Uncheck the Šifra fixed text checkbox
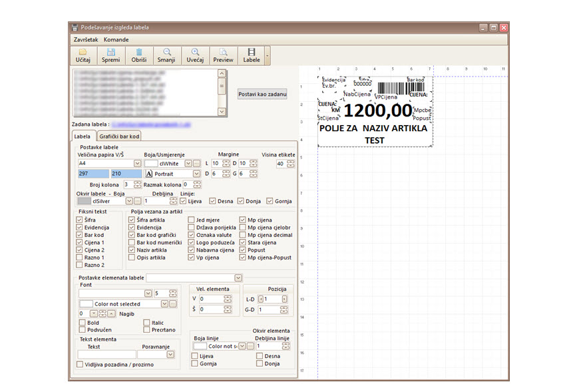Viewport: 579px width, 392px height. (79, 220)
